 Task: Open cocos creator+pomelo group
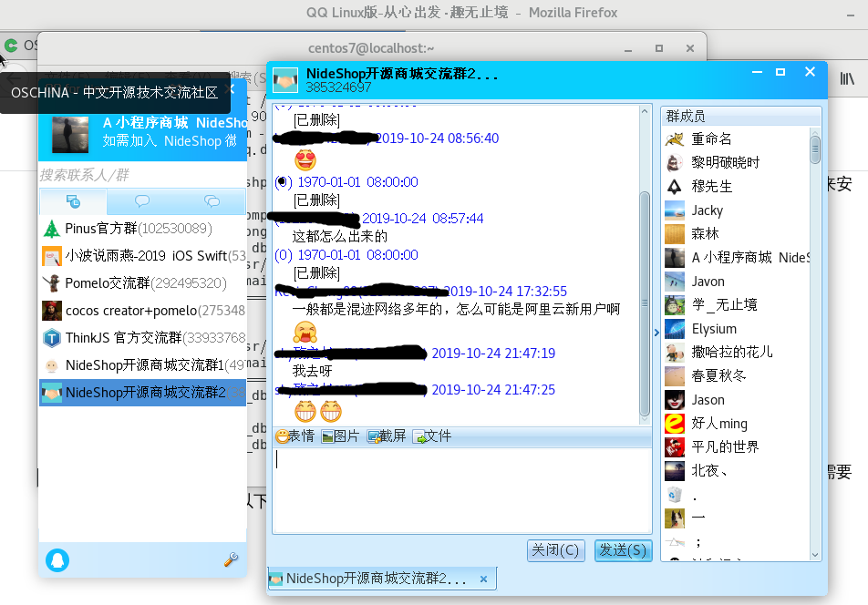click(142, 311)
